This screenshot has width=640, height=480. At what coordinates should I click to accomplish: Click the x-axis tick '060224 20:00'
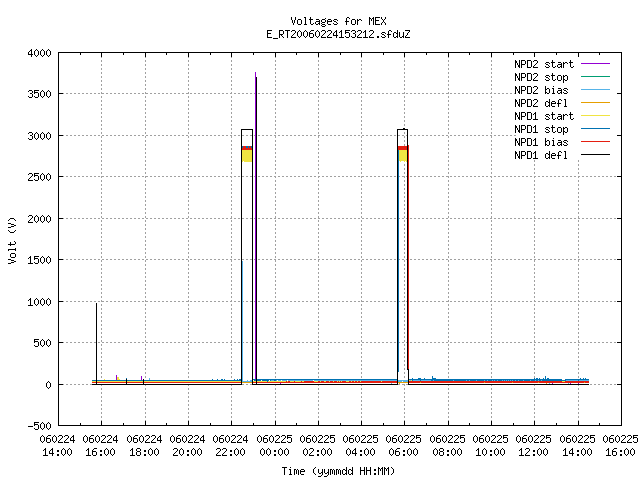187,446
